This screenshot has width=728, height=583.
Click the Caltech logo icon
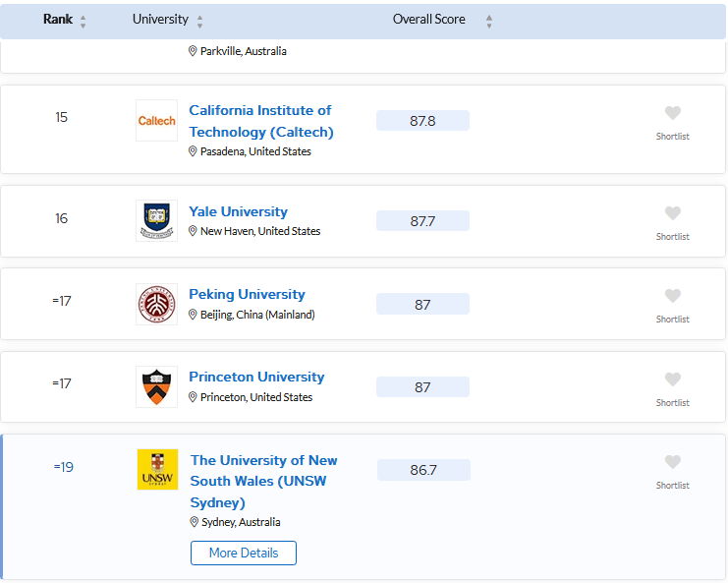pos(156,121)
